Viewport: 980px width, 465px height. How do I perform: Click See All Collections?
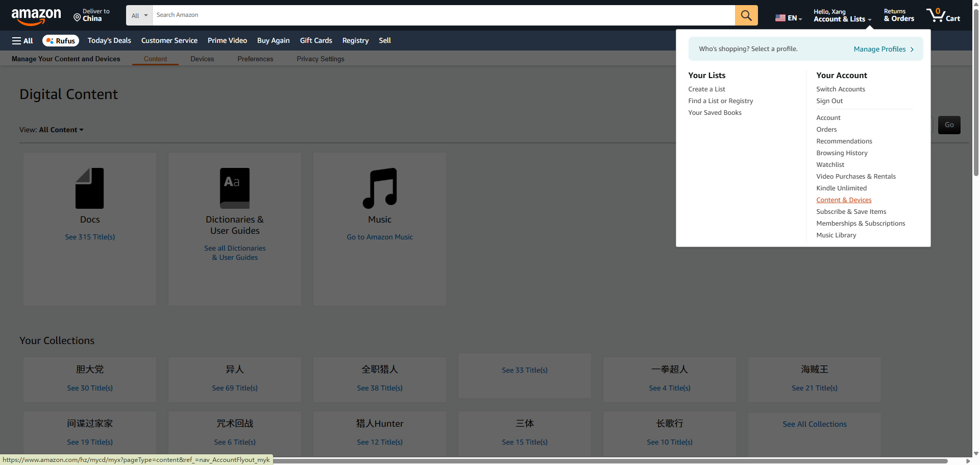815,424
